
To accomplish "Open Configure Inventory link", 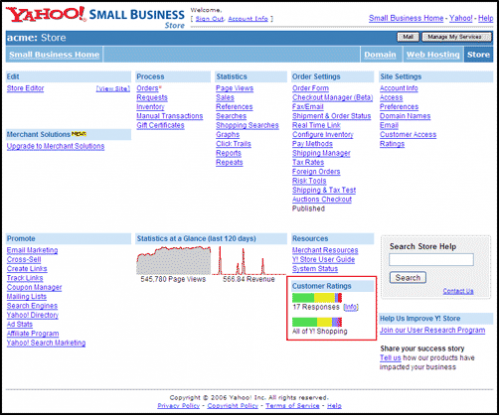I will click(323, 135).
